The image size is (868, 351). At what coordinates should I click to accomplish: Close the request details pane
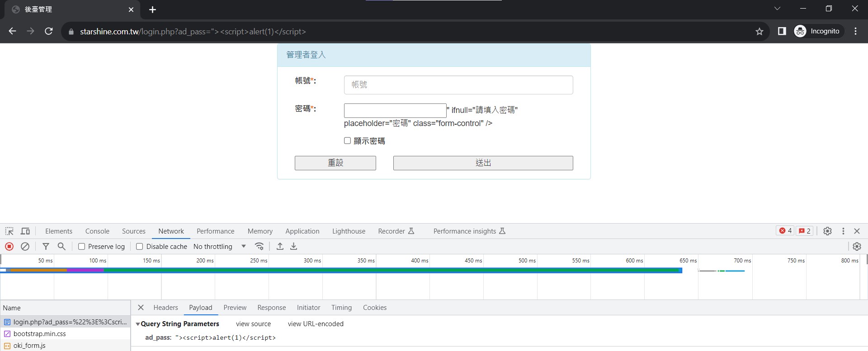(x=141, y=308)
